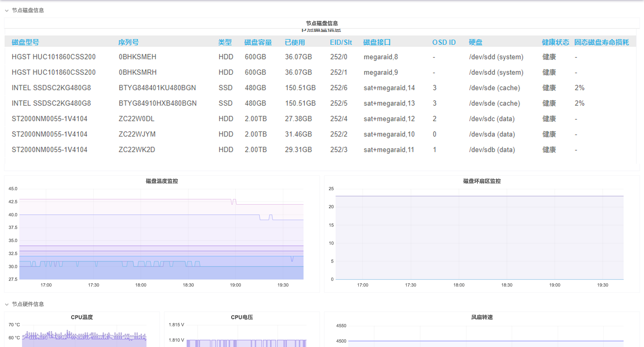Sort table by 已使用 column header
Screen dimensions: 644x347
coord(295,42)
